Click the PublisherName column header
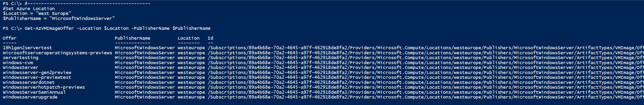 point(132,38)
